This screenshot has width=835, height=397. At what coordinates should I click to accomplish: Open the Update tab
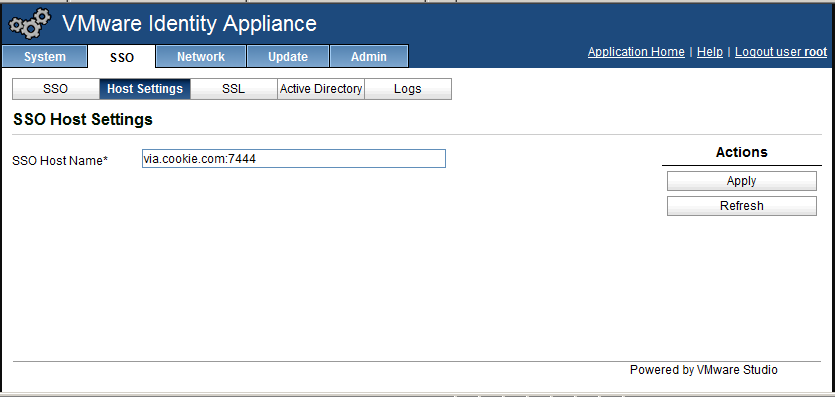pos(288,56)
